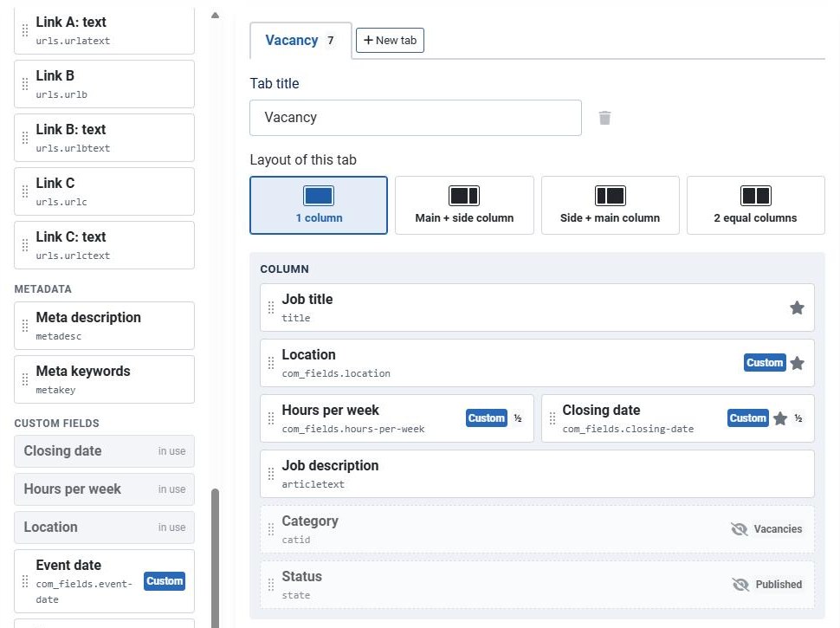Click the Custom badge on Closing date field
This screenshot has width=840, height=628.
(x=748, y=418)
